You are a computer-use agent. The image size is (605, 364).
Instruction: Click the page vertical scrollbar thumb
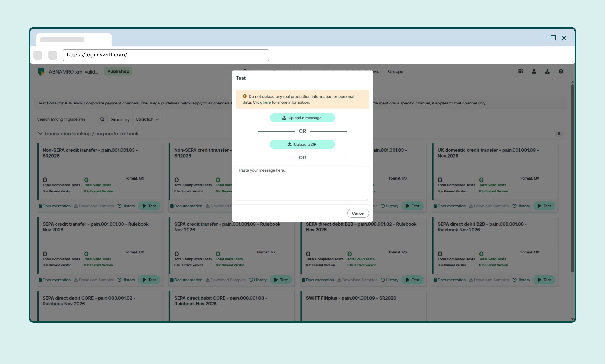point(572,178)
